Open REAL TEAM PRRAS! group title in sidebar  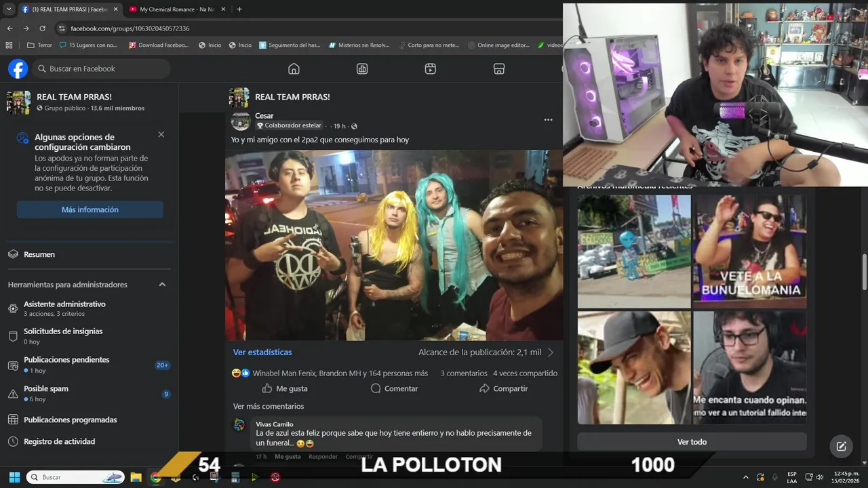(x=74, y=97)
